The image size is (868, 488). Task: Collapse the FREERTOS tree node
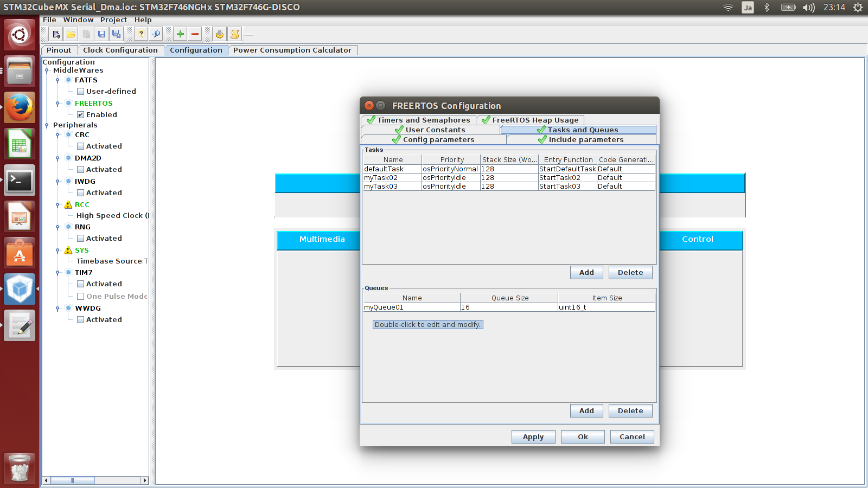(58, 103)
